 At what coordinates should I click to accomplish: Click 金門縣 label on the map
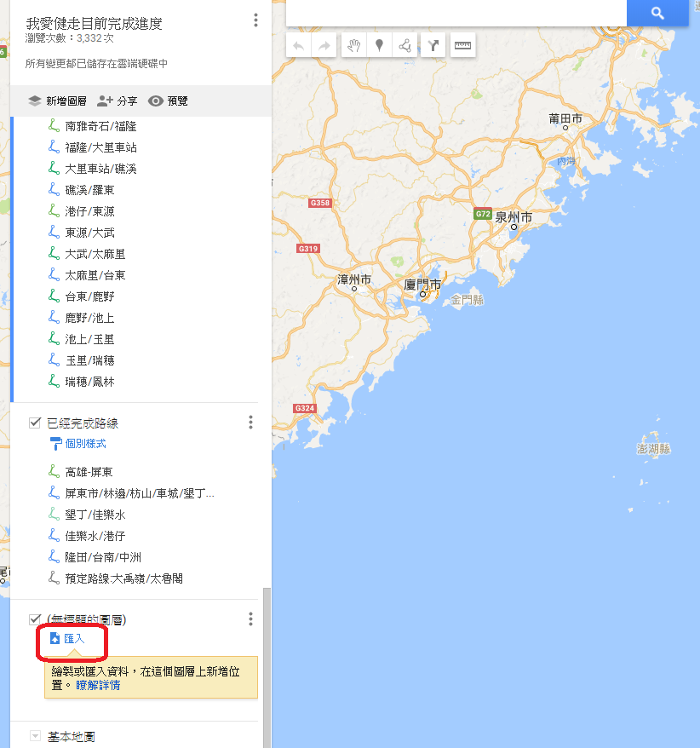point(468,300)
